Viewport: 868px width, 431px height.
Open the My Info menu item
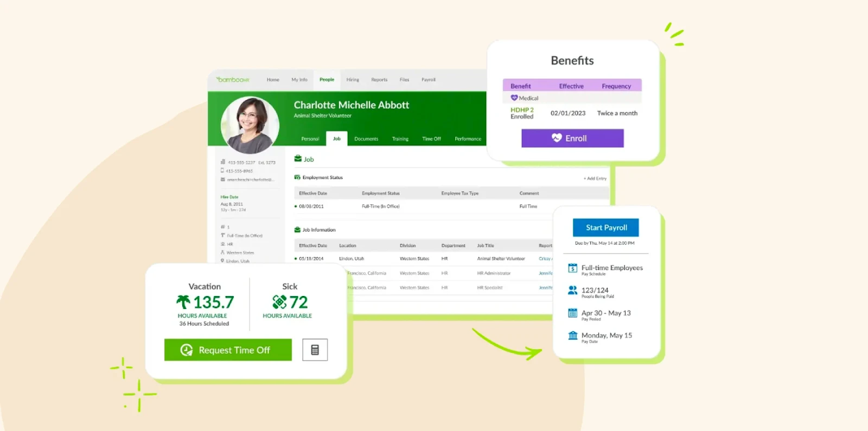point(299,80)
